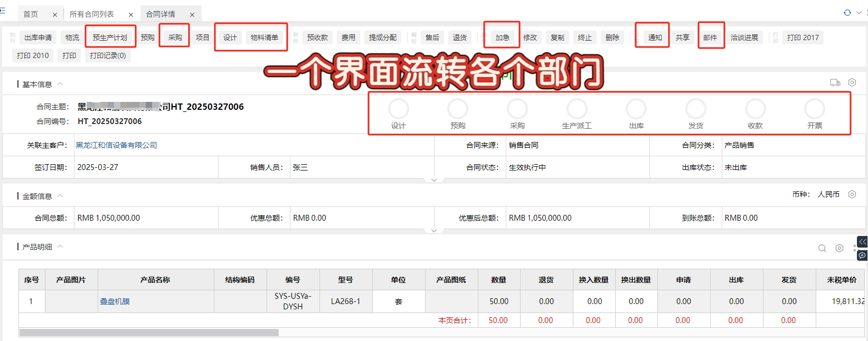The width and height of the screenshot is (868, 341).
Task: Open settings gear in 产品明细 section
Action: (x=839, y=248)
